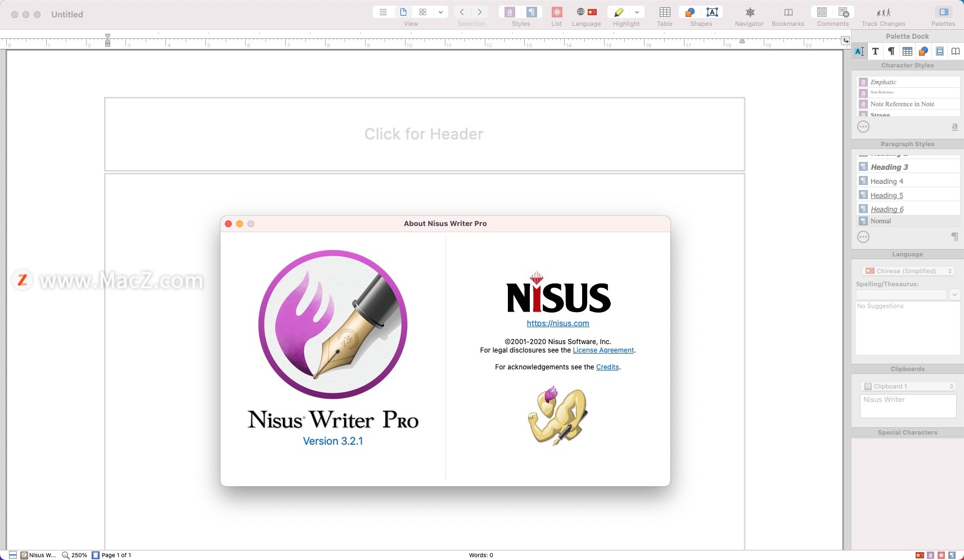
Task: Expand the Highlight color dropdown arrow
Action: tap(637, 12)
